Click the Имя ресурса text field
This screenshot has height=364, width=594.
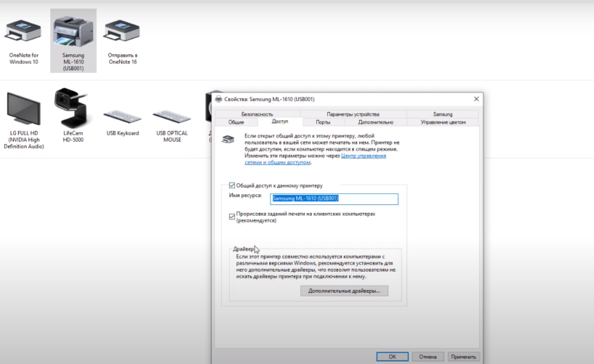334,199
